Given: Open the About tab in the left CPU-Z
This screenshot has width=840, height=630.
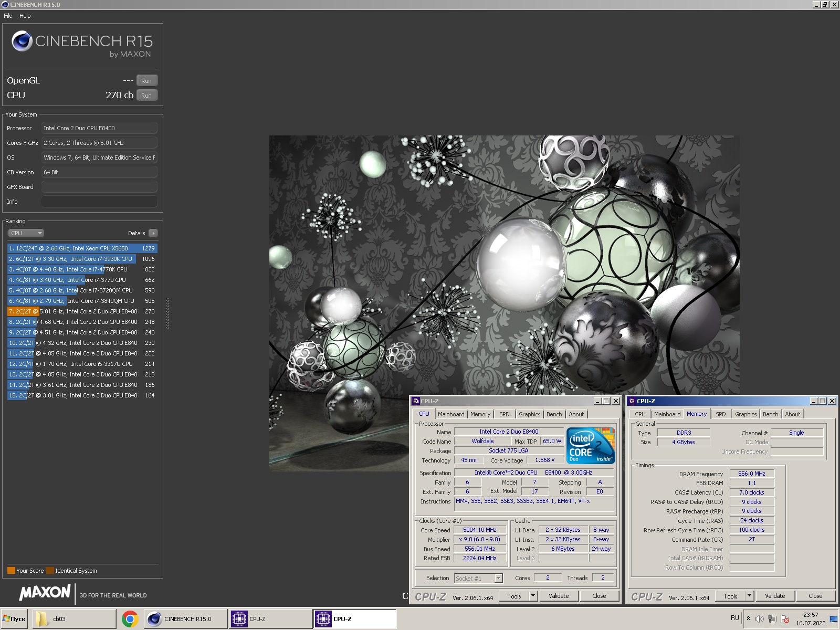Looking at the screenshot, I should click(x=576, y=414).
